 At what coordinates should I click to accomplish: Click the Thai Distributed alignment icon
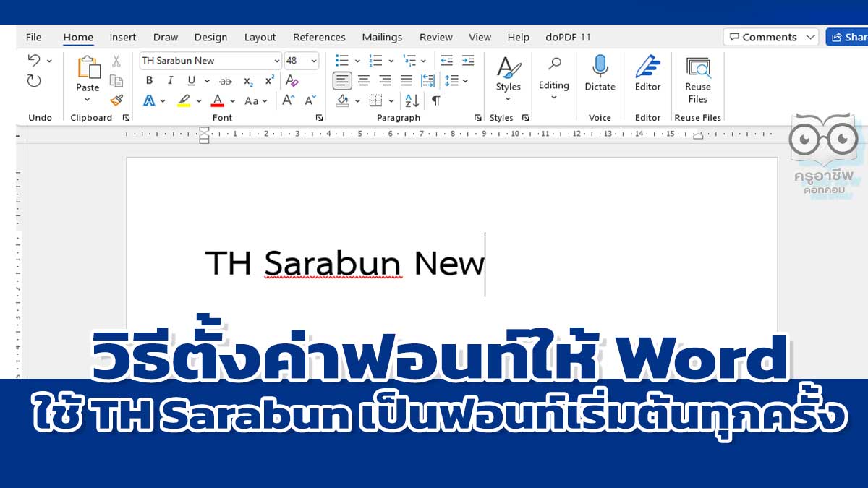tap(427, 80)
